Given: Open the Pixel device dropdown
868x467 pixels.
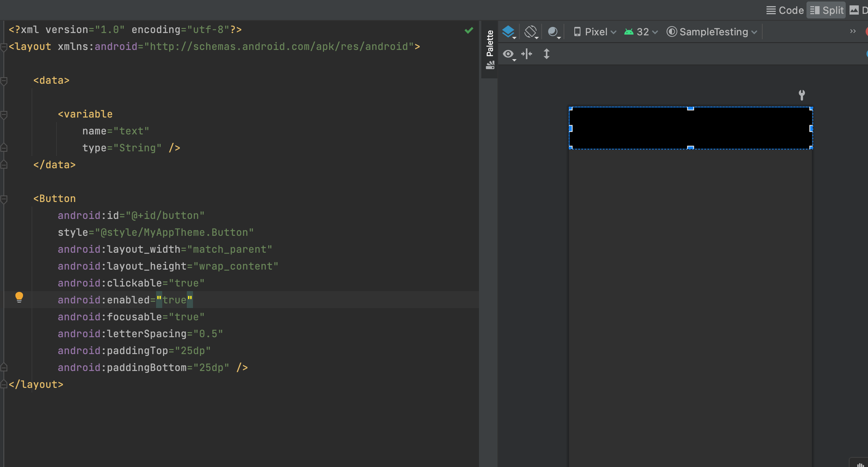Looking at the screenshot, I should (x=595, y=32).
